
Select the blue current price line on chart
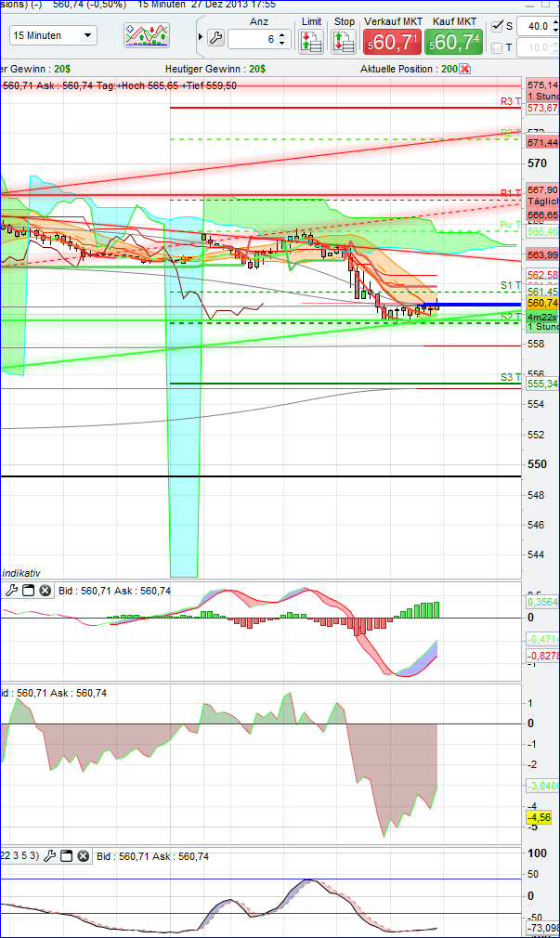point(473,305)
